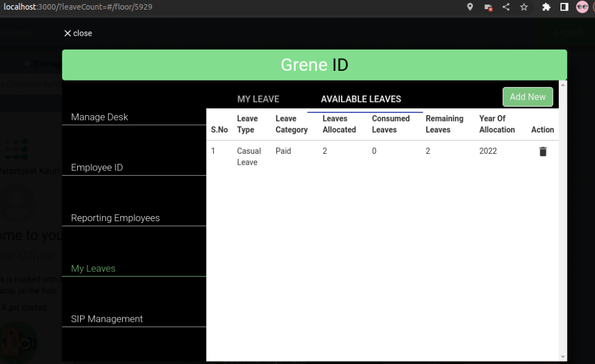This screenshot has height=364, width=595.
Task: Toggle the browser side panel icon
Action: point(564,7)
